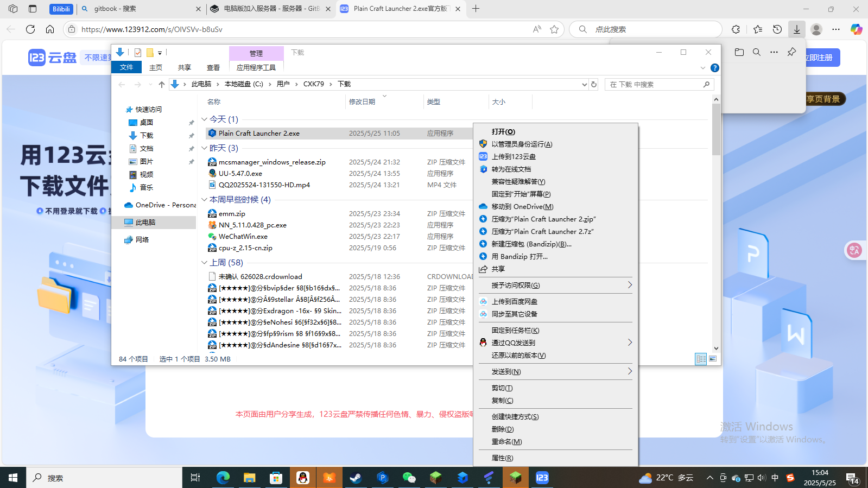
Task: Open downloads folder icon in Edge downloads panel
Action: [739, 52]
